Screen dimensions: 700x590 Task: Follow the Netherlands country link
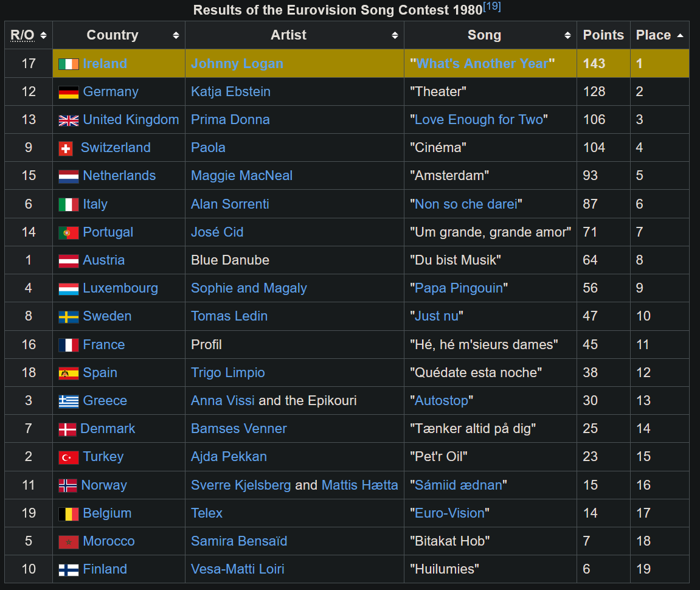[x=119, y=176]
